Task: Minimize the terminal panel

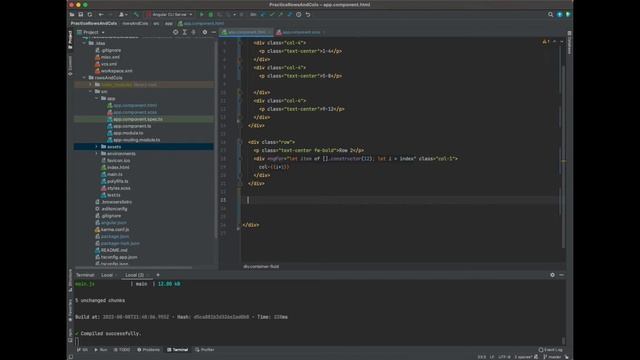Action: 562,275
